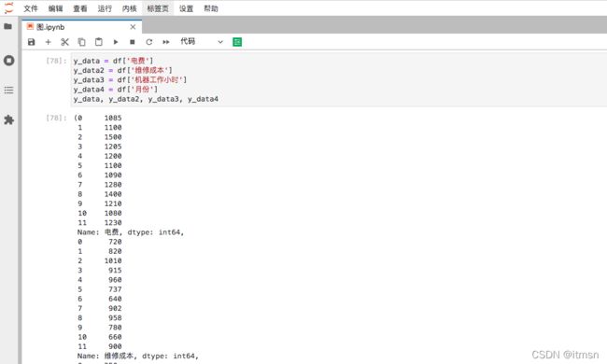The image size is (607, 364).
Task: Save the notebook with the disk icon
Action: tap(32, 42)
